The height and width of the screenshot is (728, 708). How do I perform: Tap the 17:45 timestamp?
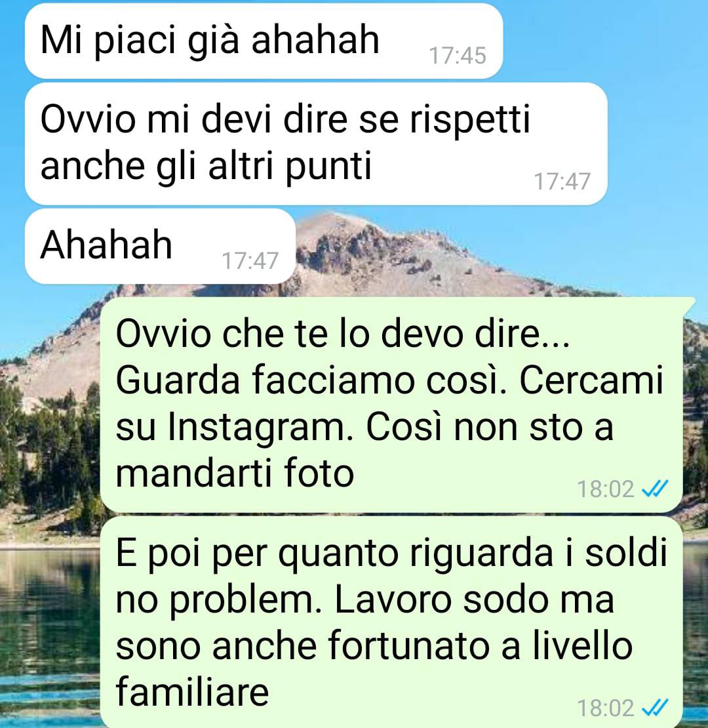coord(458,56)
